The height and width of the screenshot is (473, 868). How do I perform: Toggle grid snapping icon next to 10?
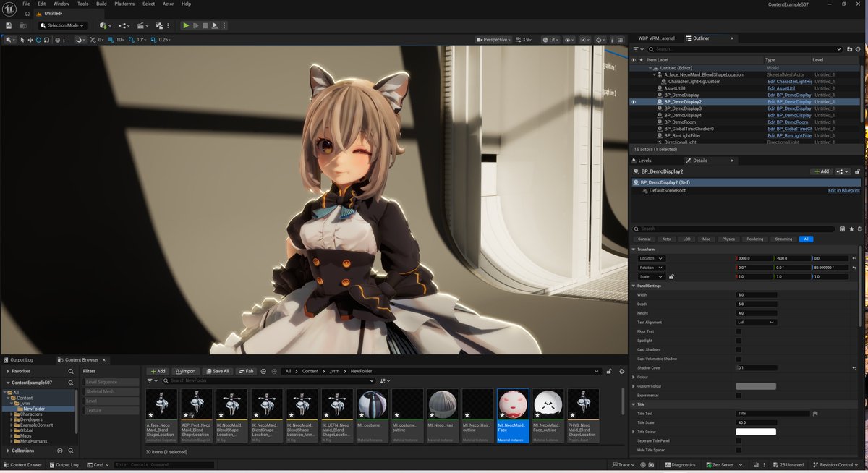point(111,40)
